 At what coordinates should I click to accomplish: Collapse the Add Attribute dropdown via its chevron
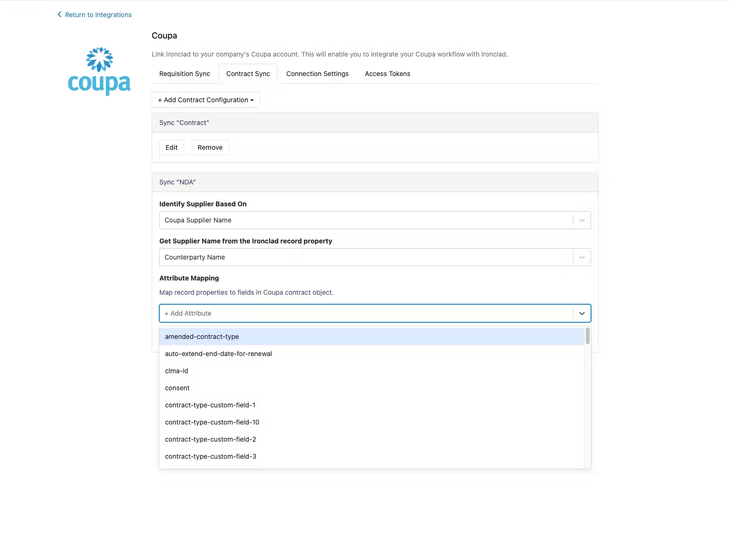click(x=582, y=313)
